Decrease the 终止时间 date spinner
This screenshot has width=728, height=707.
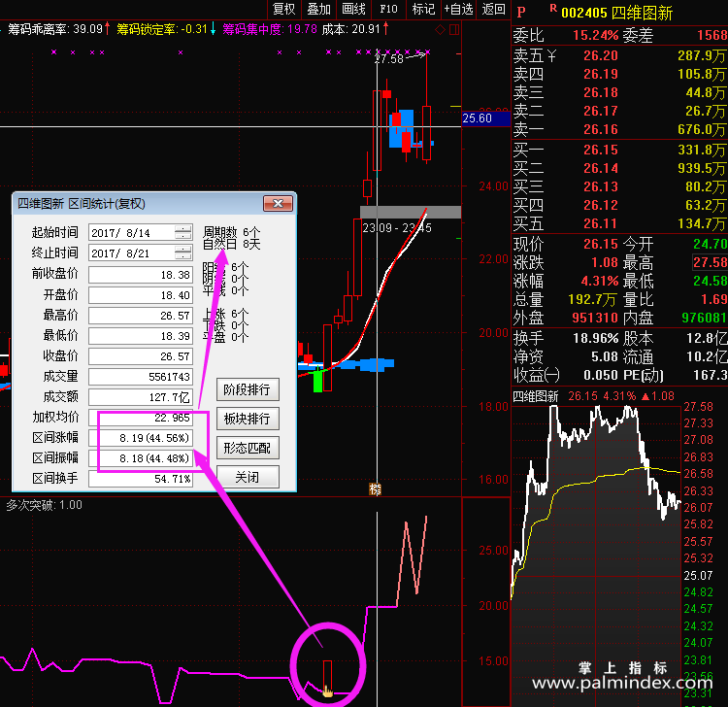[x=183, y=256]
